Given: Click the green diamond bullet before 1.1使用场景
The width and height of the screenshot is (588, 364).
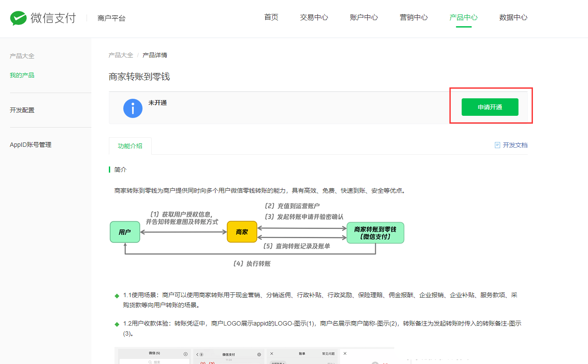Looking at the screenshot, I should click(117, 296).
